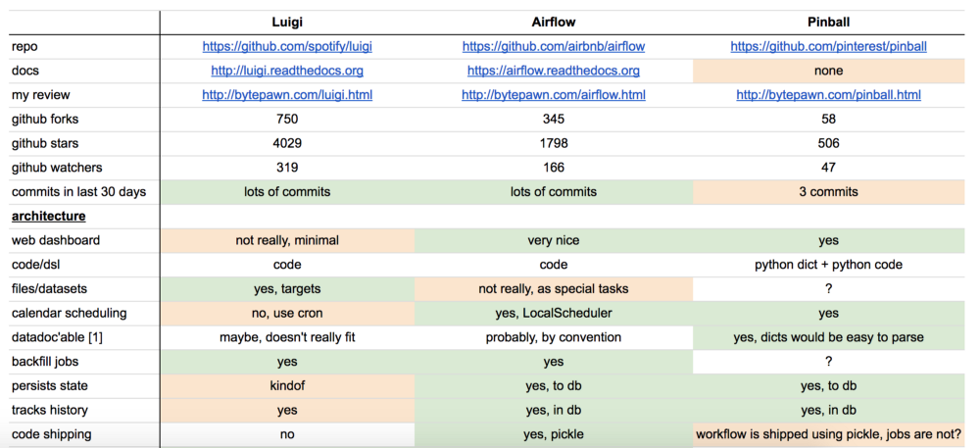Open the pinterest/pinball GitHub repo link

click(x=828, y=46)
